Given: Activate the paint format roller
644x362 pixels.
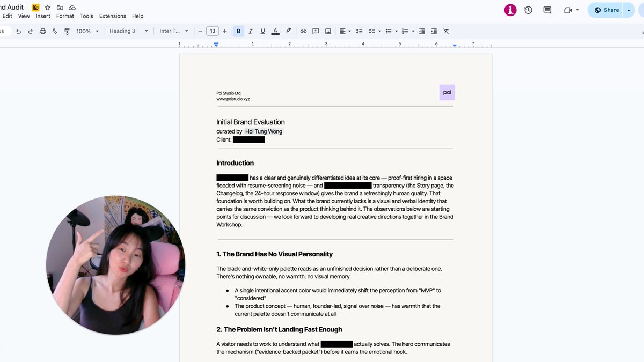Looking at the screenshot, I should pos(67,31).
